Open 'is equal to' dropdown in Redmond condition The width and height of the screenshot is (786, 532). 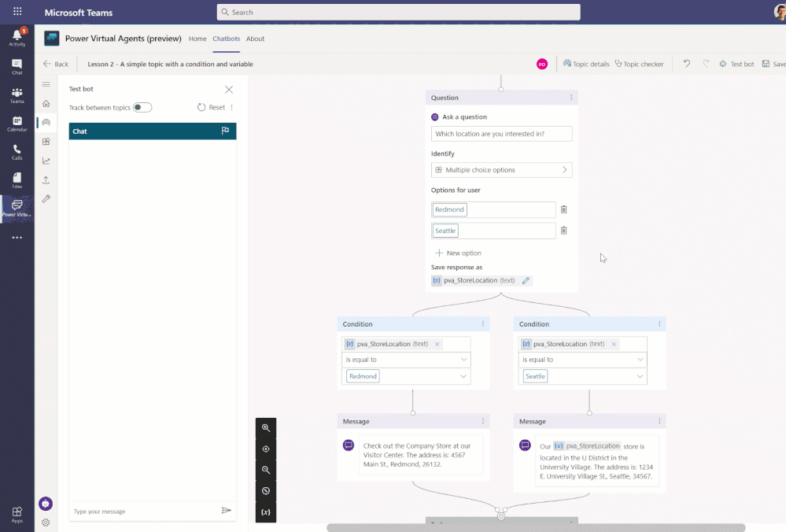point(406,360)
